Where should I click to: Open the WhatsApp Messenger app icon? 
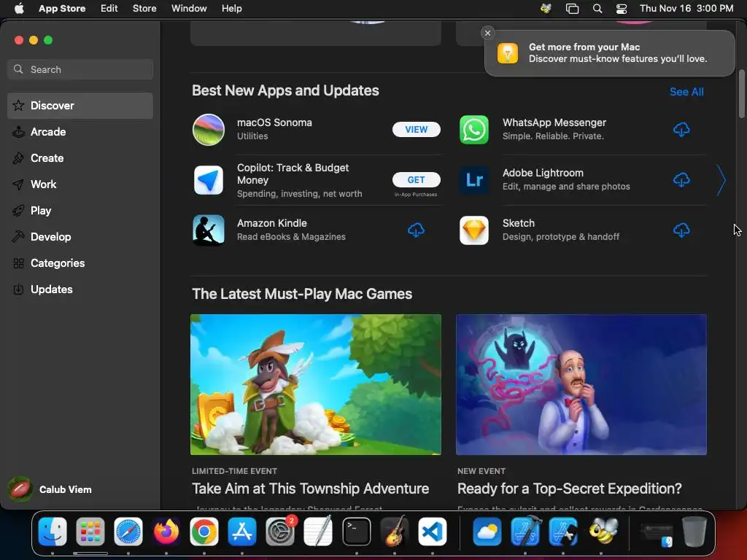[x=473, y=130]
